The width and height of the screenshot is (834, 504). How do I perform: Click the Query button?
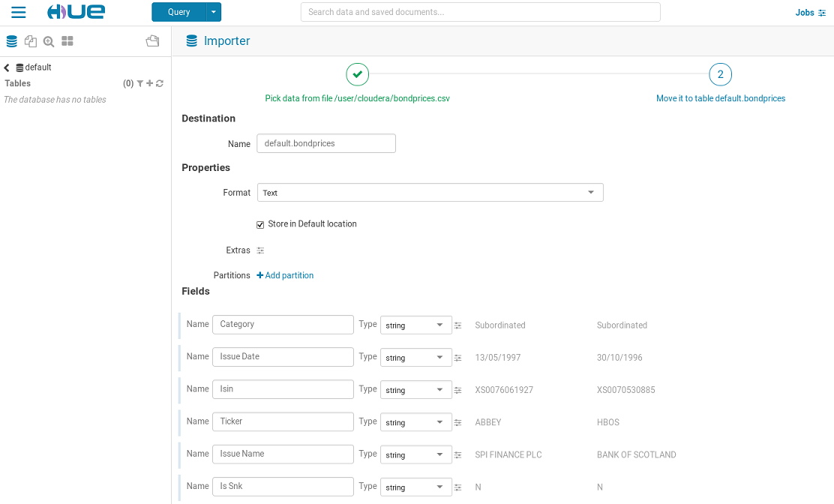click(178, 12)
